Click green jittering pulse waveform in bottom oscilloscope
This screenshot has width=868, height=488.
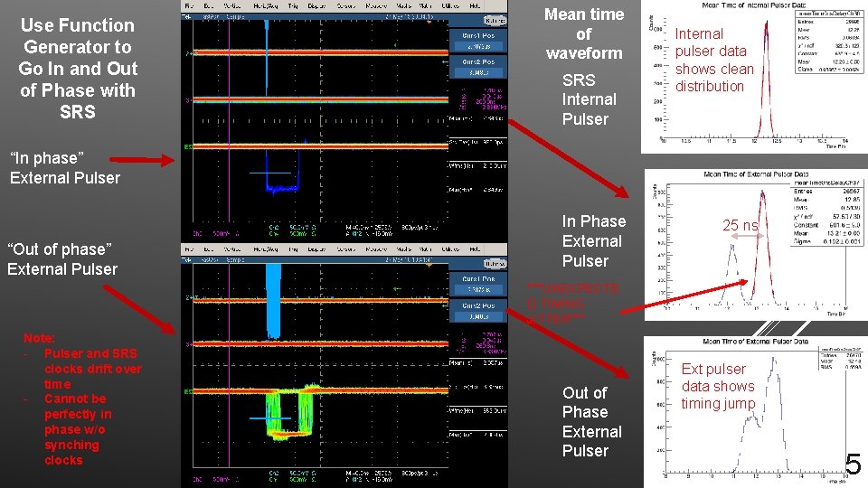[289, 412]
